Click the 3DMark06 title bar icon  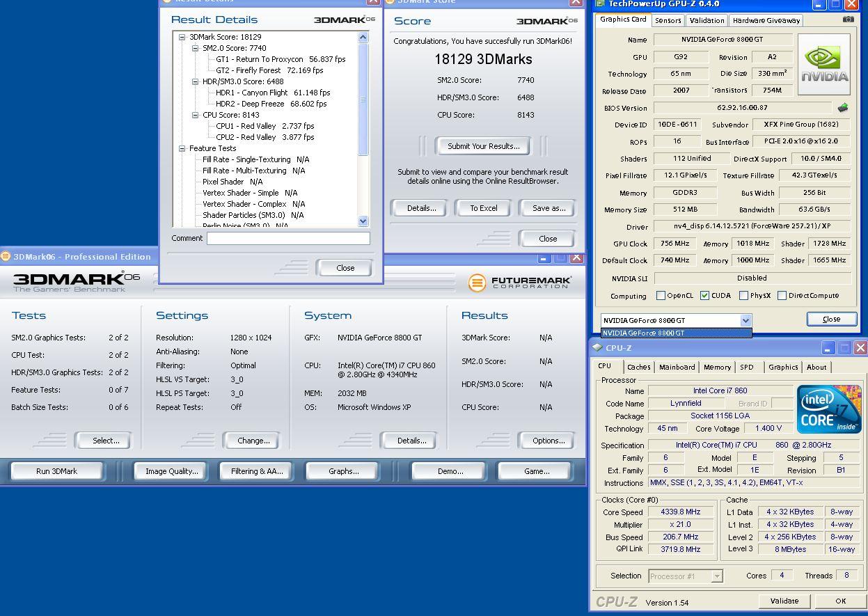pos(6,257)
